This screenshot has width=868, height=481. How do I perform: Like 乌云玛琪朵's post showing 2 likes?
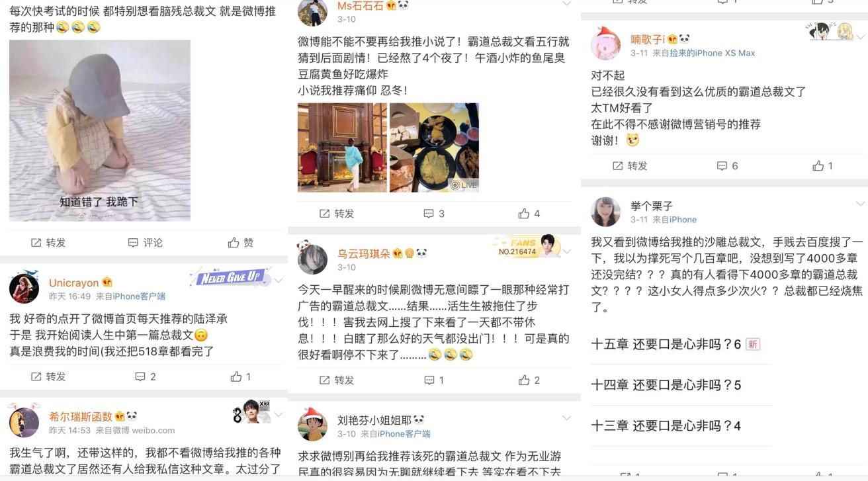click(529, 380)
